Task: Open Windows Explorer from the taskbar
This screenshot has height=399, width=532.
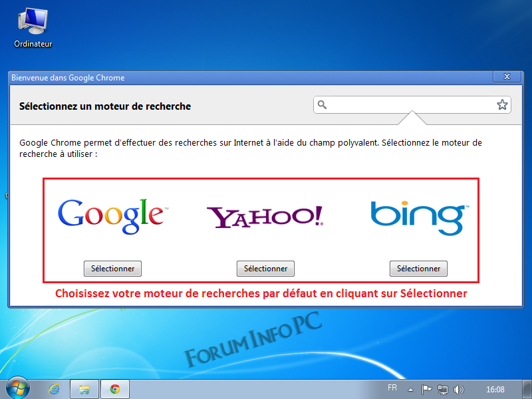Action: (84, 389)
